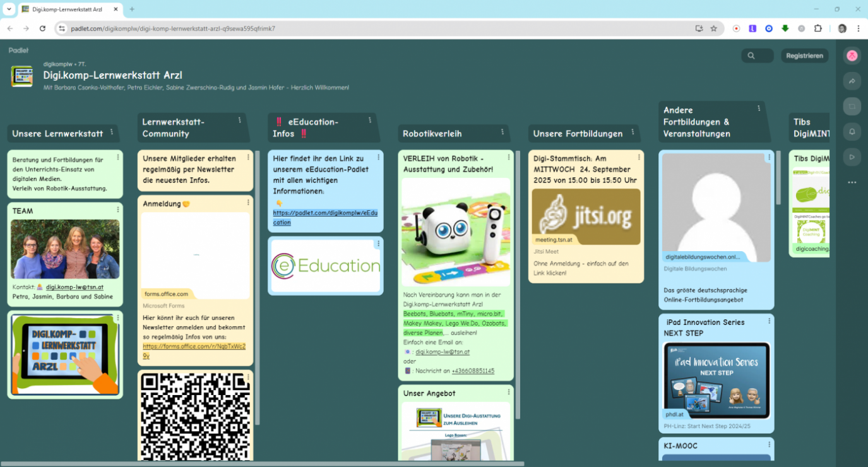Bookmark this page with the star icon
This screenshot has height=467, width=868.
pos(713,28)
